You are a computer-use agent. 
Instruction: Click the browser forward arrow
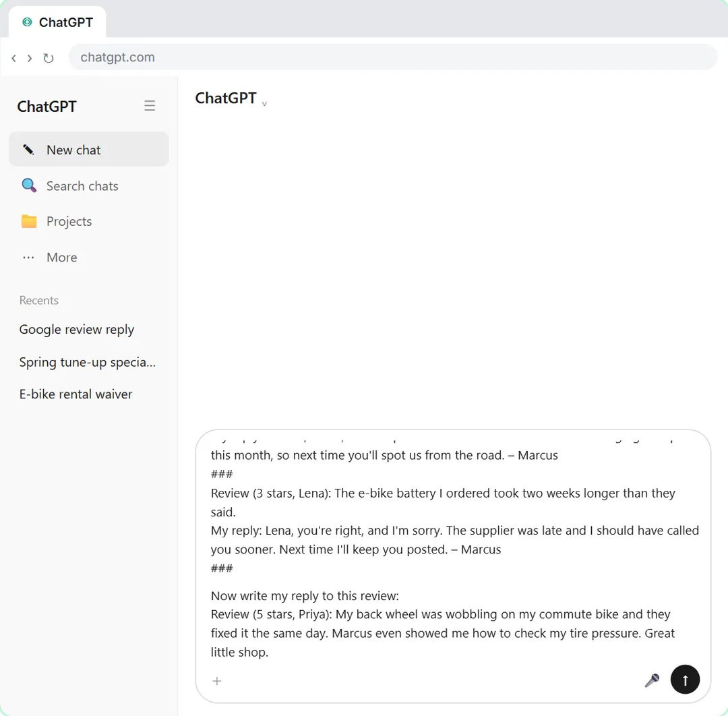coord(30,58)
